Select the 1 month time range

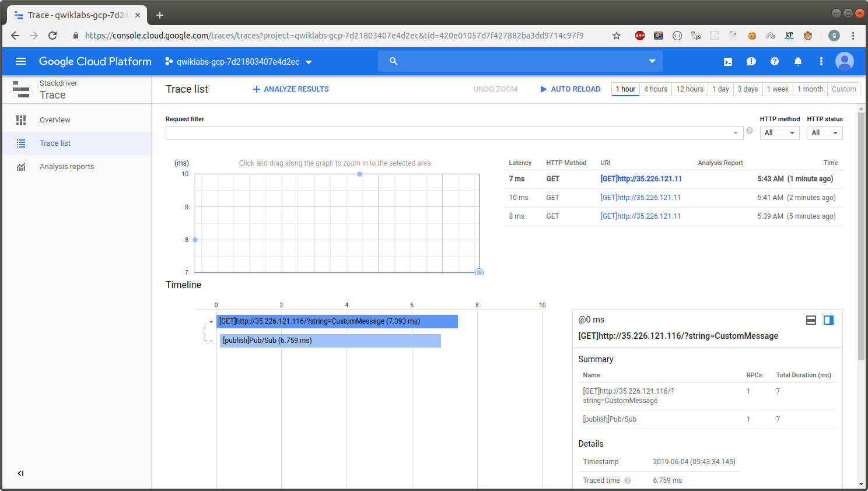810,89
